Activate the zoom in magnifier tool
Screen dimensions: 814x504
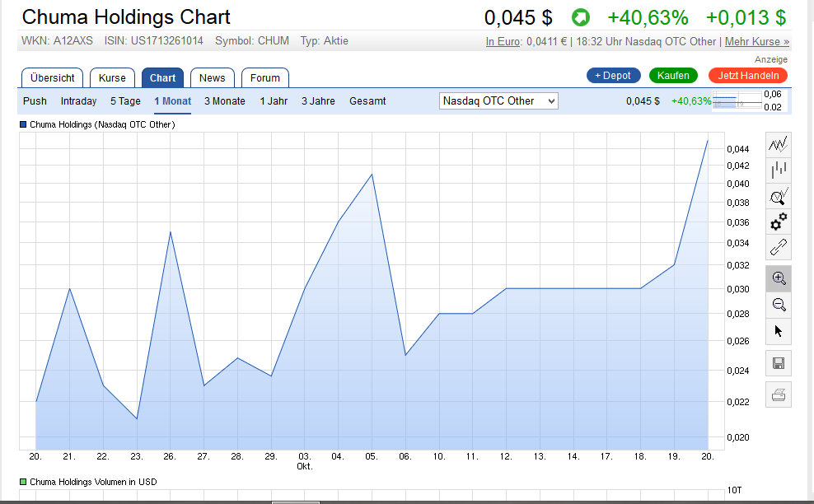[x=779, y=278]
